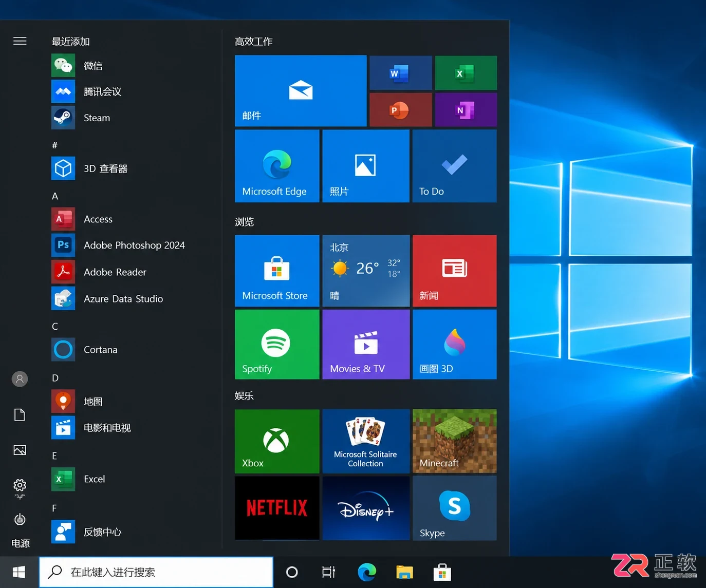Click the # letter index header
The height and width of the screenshot is (588, 706).
(54, 145)
